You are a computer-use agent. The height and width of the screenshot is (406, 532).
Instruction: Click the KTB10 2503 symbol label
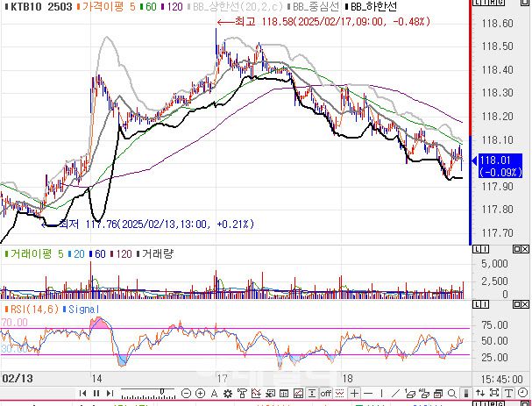click(x=37, y=6)
